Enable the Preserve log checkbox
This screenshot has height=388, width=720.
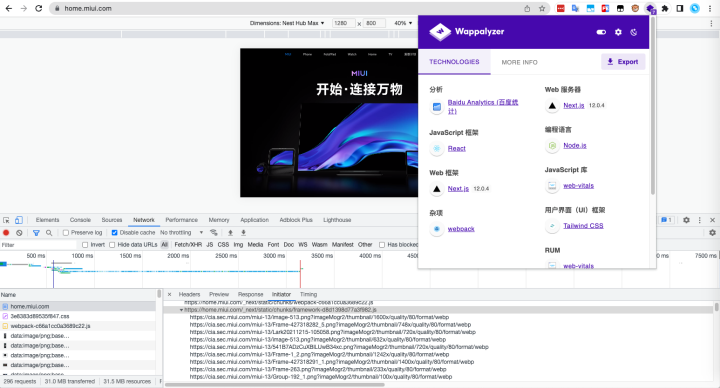[x=66, y=233]
